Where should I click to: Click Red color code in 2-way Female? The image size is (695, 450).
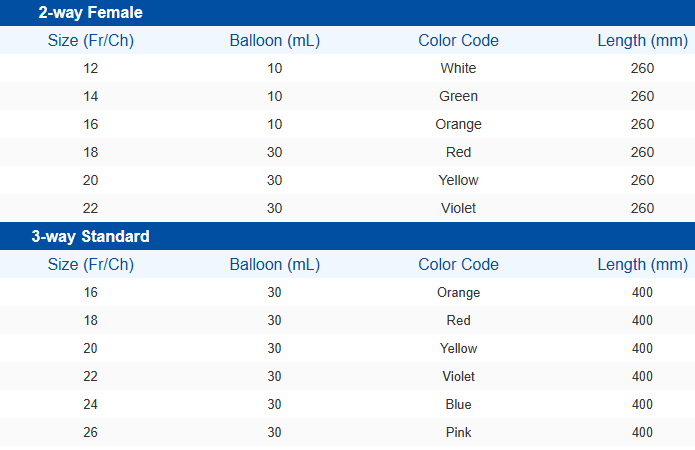point(458,153)
